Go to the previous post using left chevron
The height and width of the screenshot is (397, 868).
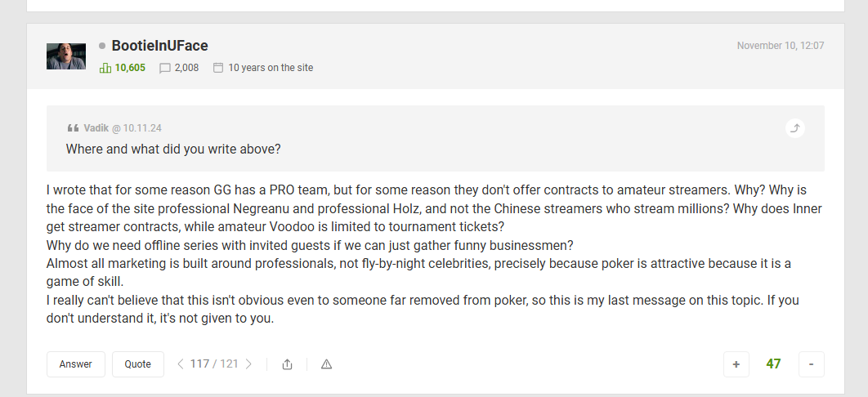point(181,364)
